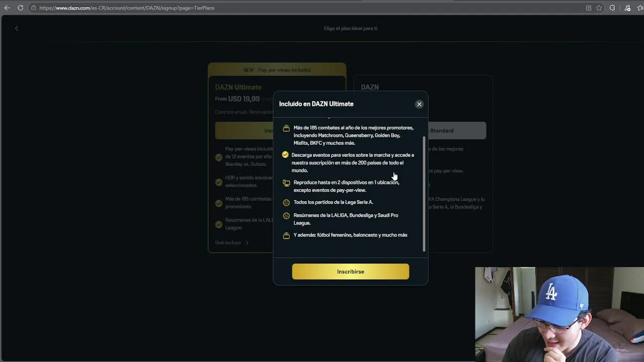Click the dazn.com URL address field
This screenshot has width=644, height=362.
pyautogui.click(x=127, y=8)
